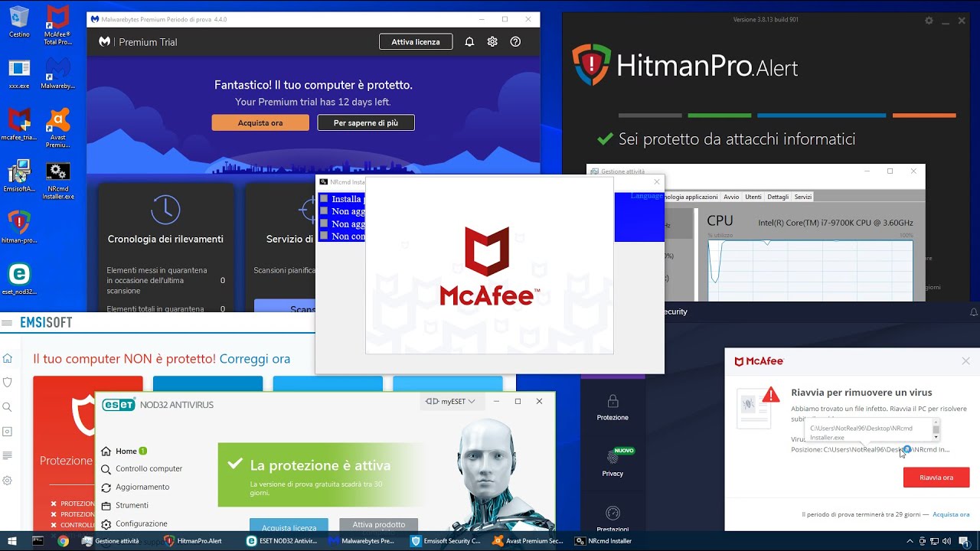Click Acquista licenza in ESET
This screenshot has width=980, height=551.
pos(289,526)
